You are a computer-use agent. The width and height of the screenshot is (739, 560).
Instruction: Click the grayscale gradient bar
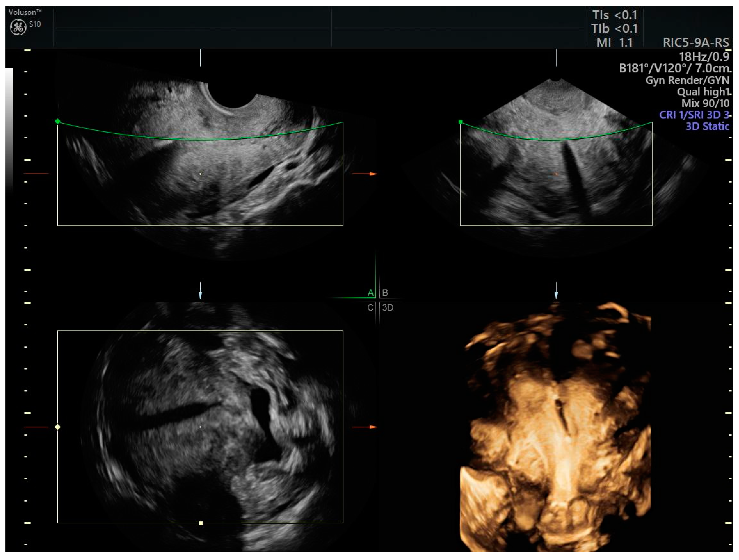point(9,127)
